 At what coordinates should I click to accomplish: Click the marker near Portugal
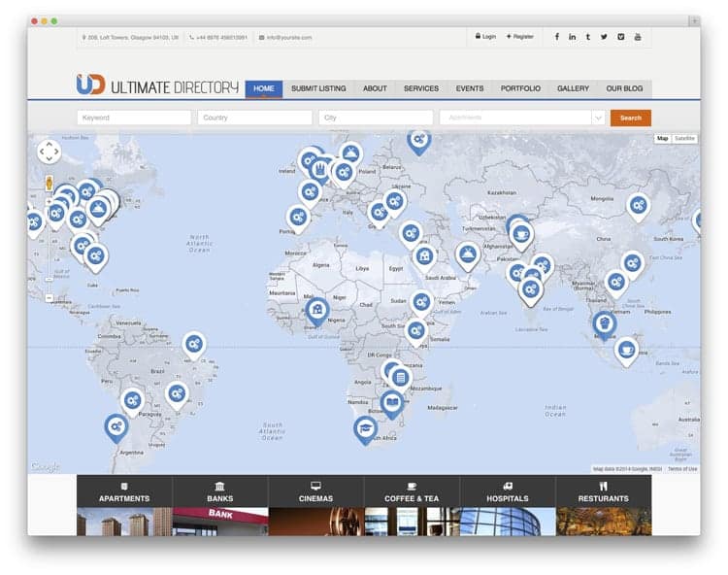tap(298, 217)
